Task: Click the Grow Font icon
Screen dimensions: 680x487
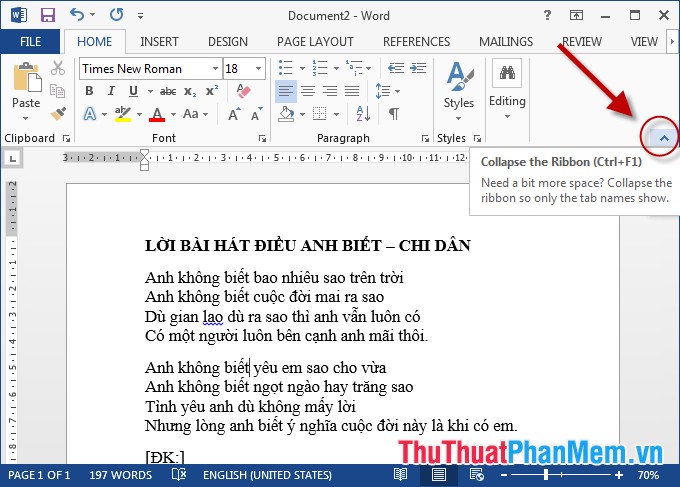Action: point(234,114)
